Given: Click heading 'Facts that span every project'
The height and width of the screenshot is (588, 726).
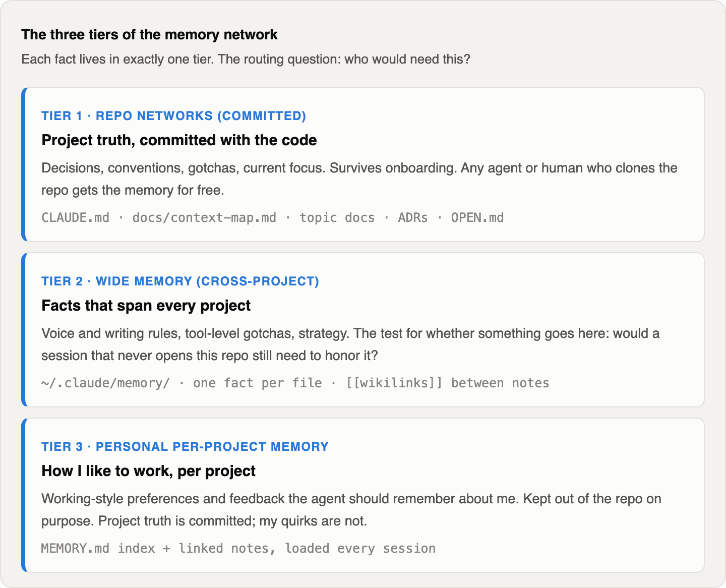Looking at the screenshot, I should [x=146, y=305].
